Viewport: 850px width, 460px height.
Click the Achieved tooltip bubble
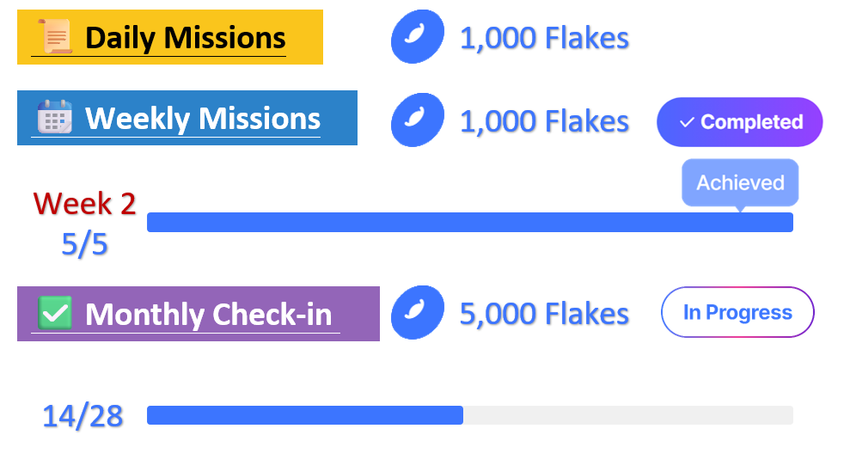pyautogui.click(x=740, y=183)
